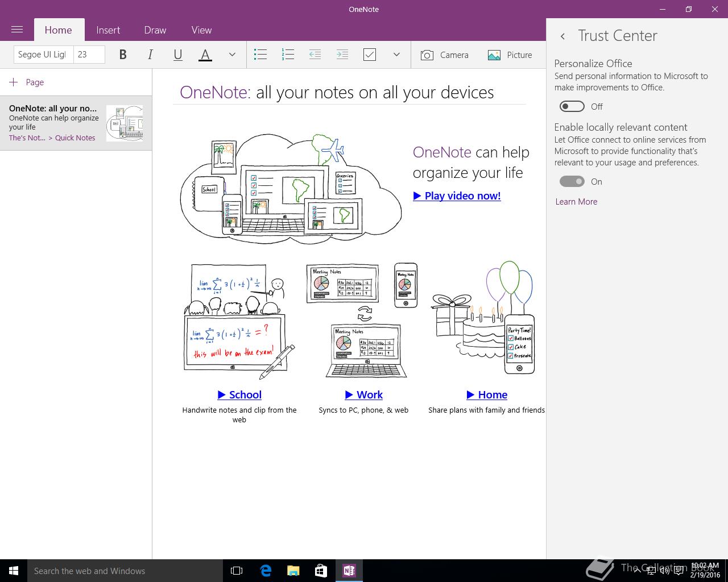
Task: Click the classroom sketch image
Action: (239, 322)
